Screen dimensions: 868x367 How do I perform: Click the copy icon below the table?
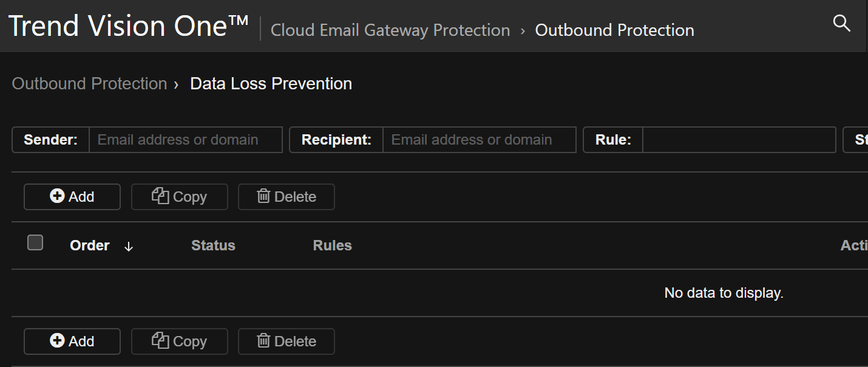tap(160, 341)
